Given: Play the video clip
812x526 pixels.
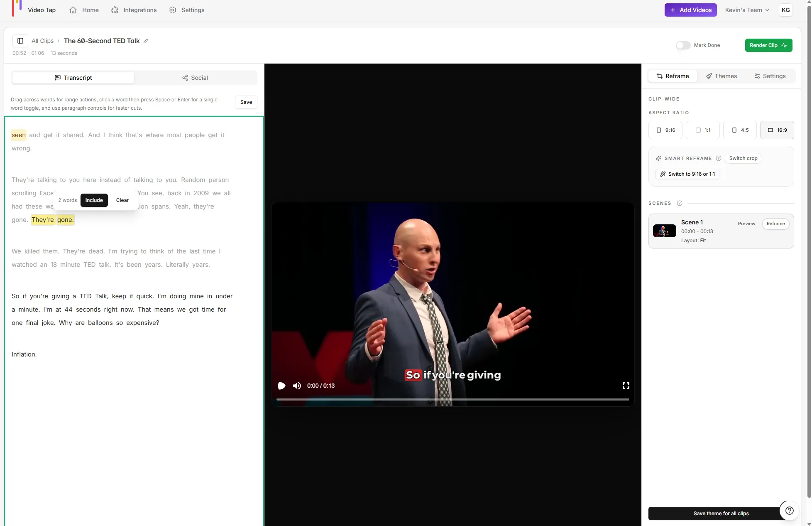Looking at the screenshot, I should [x=281, y=386].
